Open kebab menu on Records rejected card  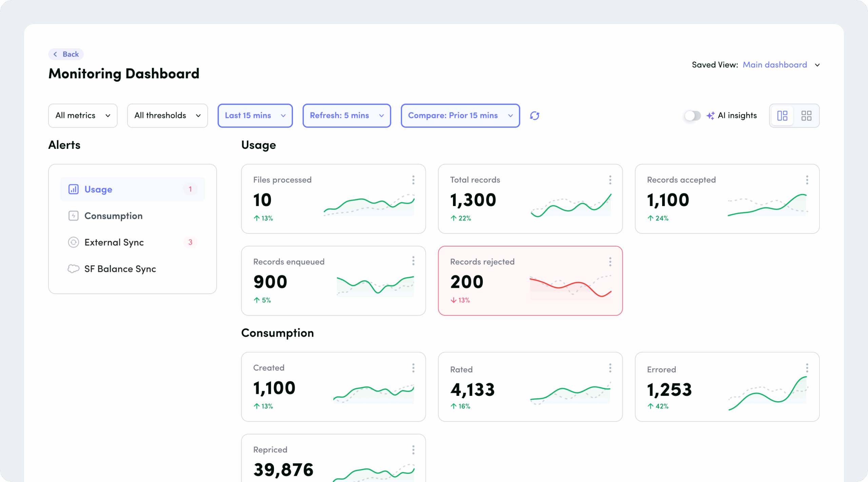(610, 262)
